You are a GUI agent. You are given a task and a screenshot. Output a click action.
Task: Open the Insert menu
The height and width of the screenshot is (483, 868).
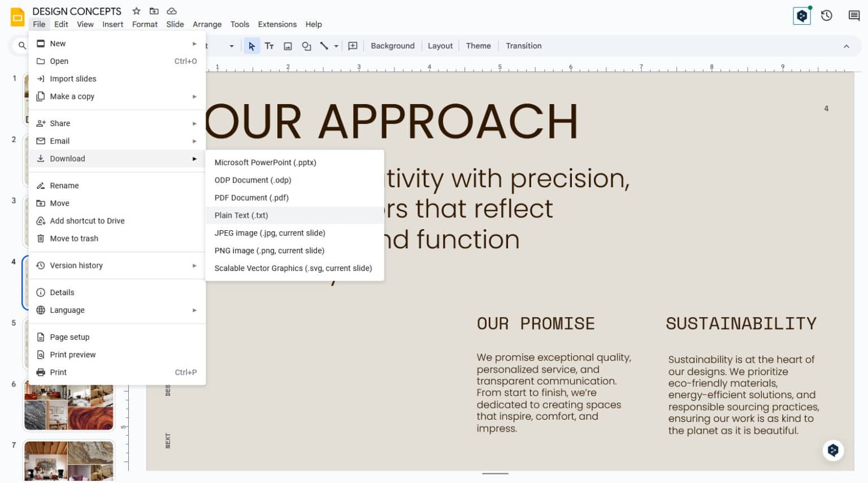click(112, 24)
